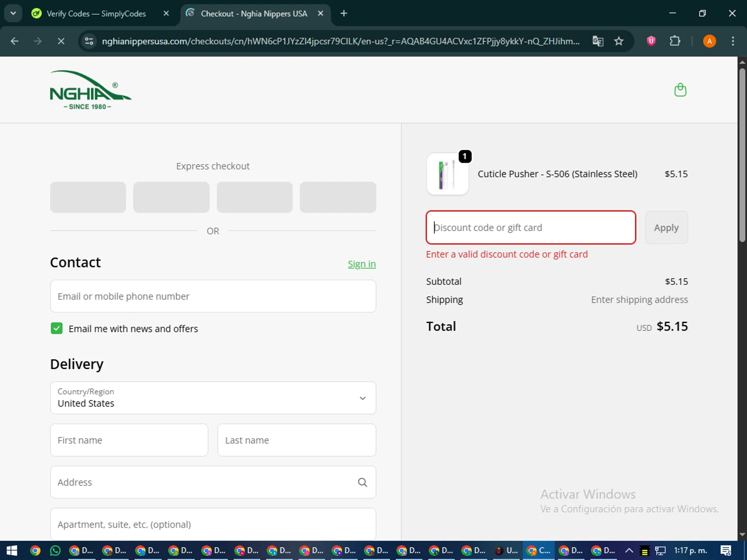Focus the Apartment, suite, etc. field
The width and height of the screenshot is (747, 560).
pos(213,524)
